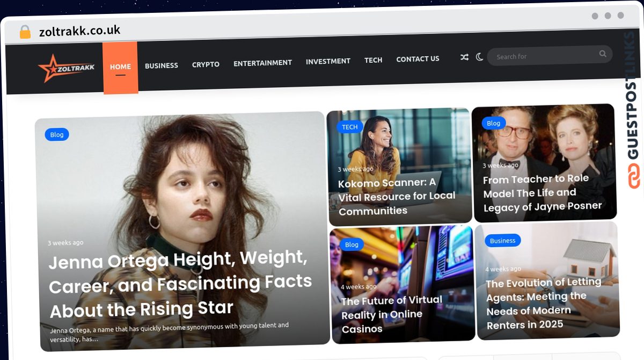Open the Home menu item
Screen dimensions: 644x360
click(x=120, y=67)
